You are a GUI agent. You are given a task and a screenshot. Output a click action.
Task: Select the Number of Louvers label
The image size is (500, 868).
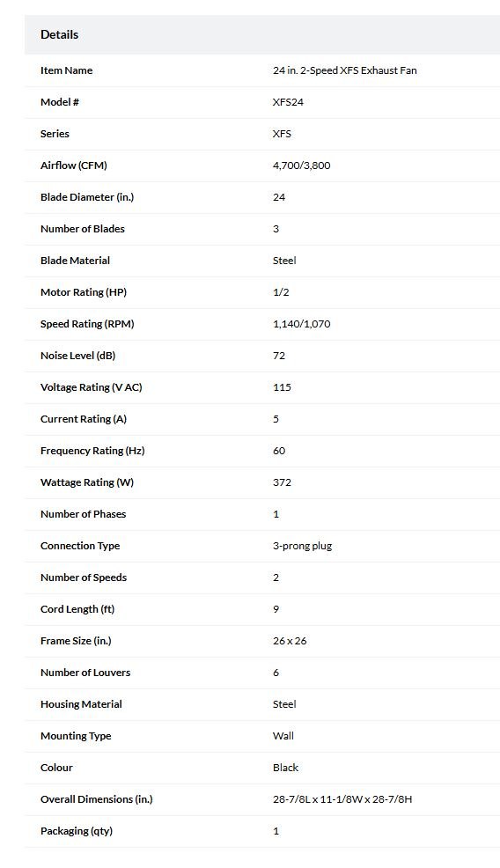[x=85, y=673]
